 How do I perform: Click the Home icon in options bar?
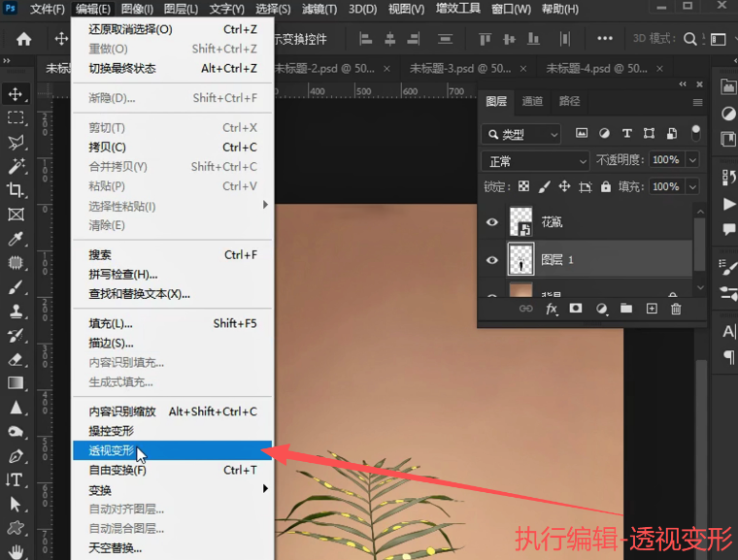click(23, 39)
